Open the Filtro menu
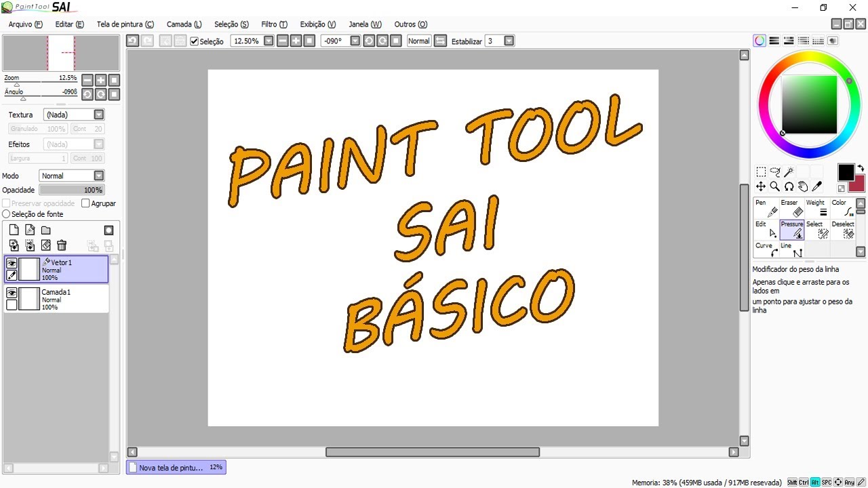868x488 pixels. 274,24
